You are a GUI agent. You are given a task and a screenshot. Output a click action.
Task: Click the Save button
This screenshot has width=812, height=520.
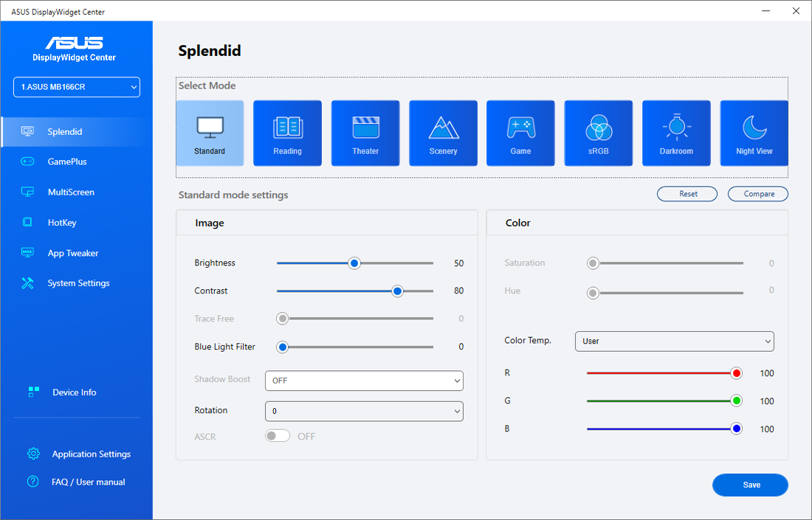pos(751,485)
